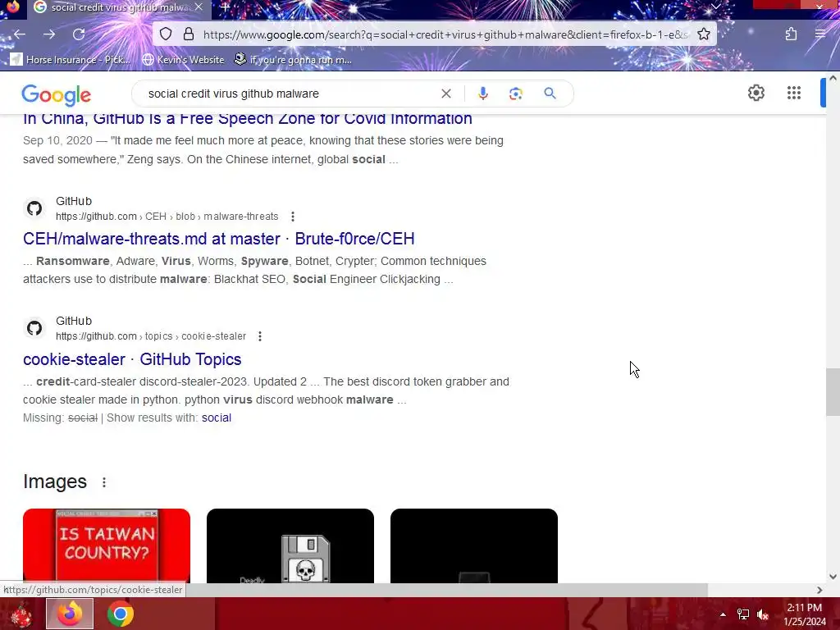Screen dimensions: 840x630
Task: Submit search with the magnifying glass icon
Action: point(550,94)
